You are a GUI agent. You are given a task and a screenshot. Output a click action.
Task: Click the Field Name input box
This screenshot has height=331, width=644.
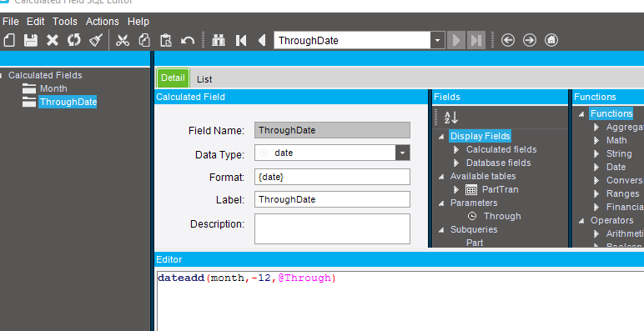click(332, 130)
